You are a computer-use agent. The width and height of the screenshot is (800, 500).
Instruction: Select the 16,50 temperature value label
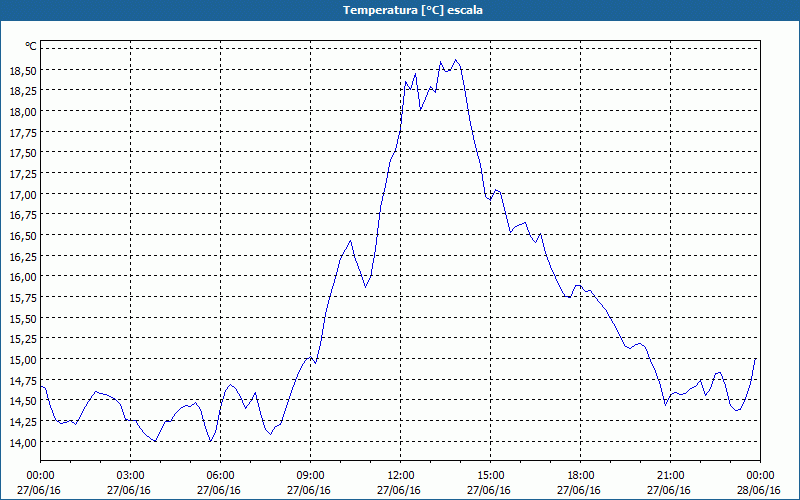[23, 236]
